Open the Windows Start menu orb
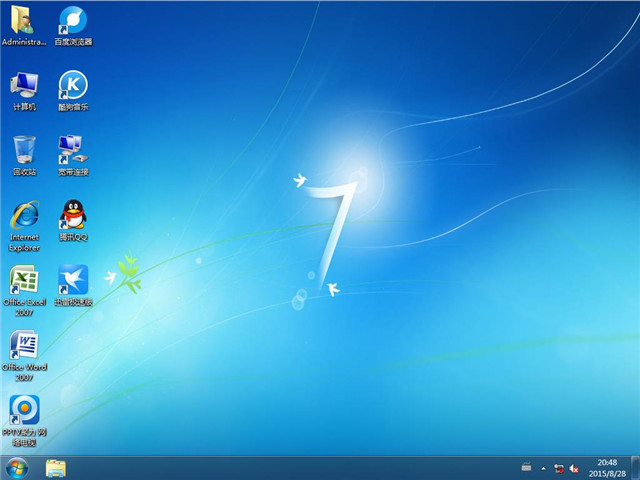 coord(17,468)
